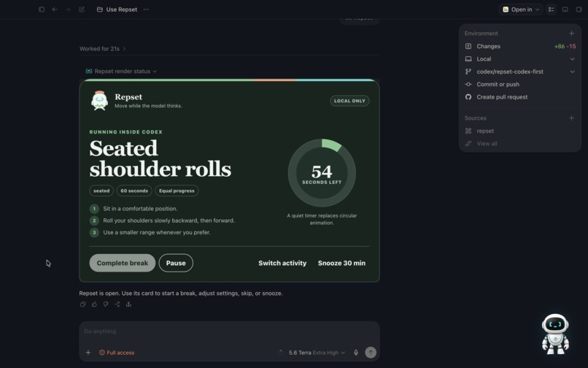Click the 'Equal progress' tag chip
The image size is (588, 368).
click(x=177, y=191)
